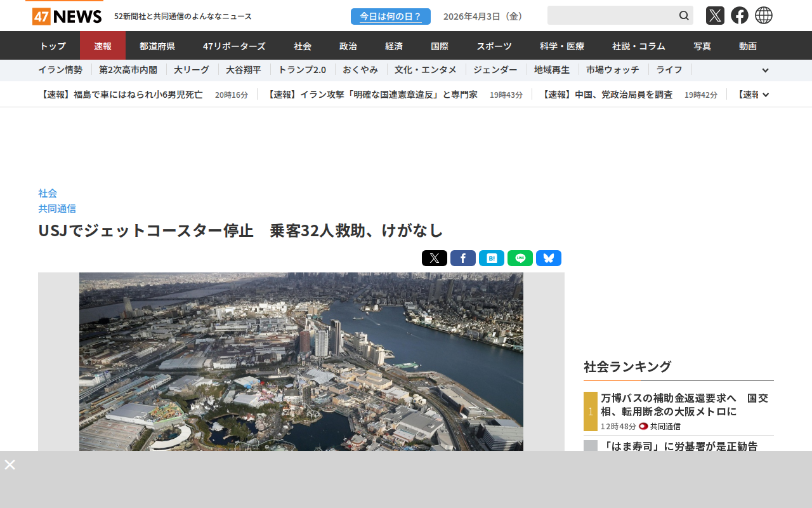Open breaking news on イラン攻撃 国連憲章違反
The height and width of the screenshot is (508, 812).
(371, 95)
